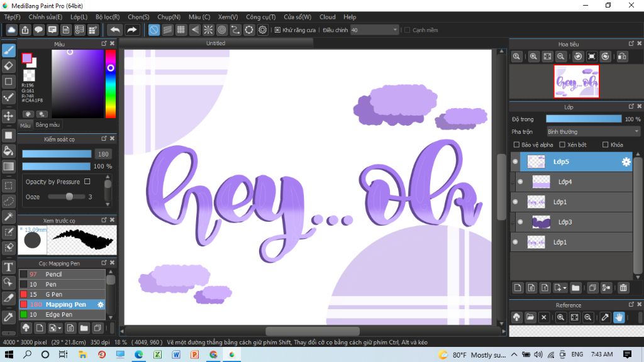Open snap settings gear in toolbar
This screenshot has height=362, width=644.
pyautogui.click(x=262, y=30)
